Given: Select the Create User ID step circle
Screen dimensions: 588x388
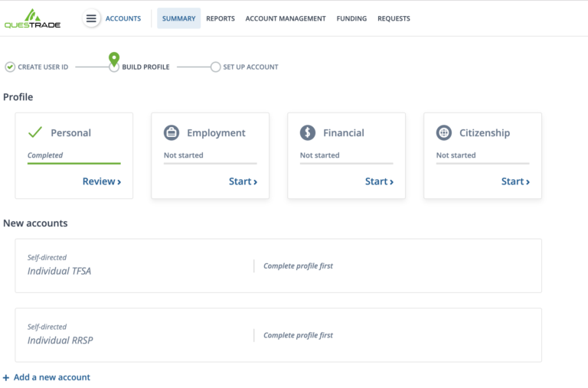Looking at the screenshot, I should point(10,67).
